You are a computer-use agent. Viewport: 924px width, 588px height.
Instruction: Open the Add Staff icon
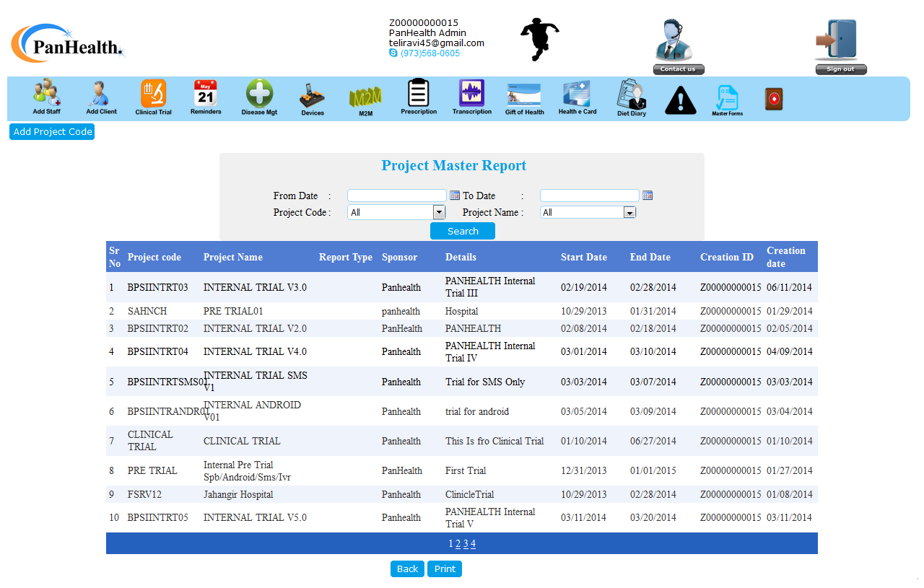[x=47, y=97]
